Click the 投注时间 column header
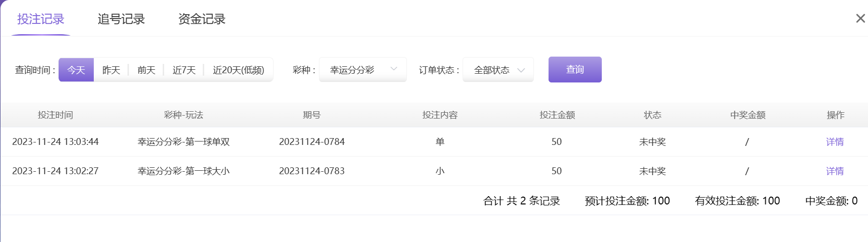The image size is (868, 242). [56, 115]
